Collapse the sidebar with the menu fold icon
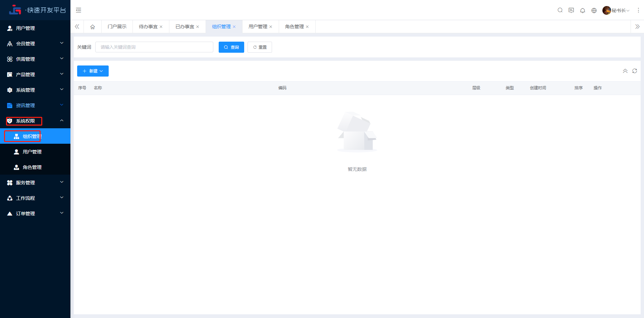 (78, 10)
